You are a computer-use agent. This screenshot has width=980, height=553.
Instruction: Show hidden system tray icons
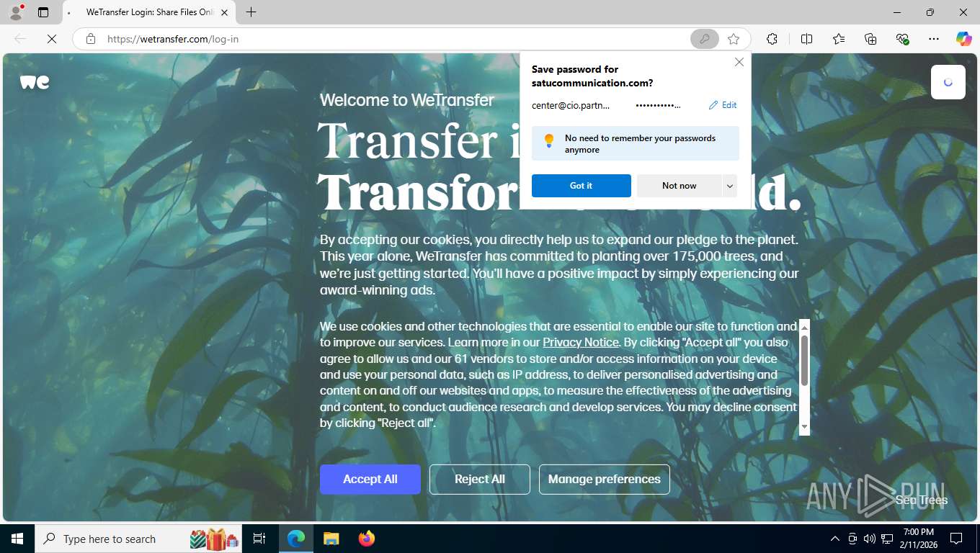834,539
